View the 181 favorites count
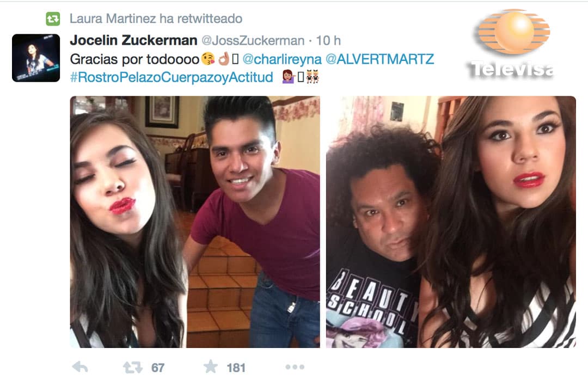 click(x=236, y=367)
